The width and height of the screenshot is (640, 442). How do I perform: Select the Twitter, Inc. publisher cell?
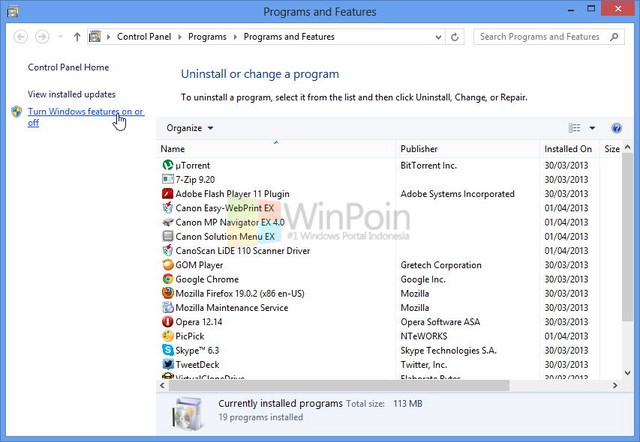(424, 364)
